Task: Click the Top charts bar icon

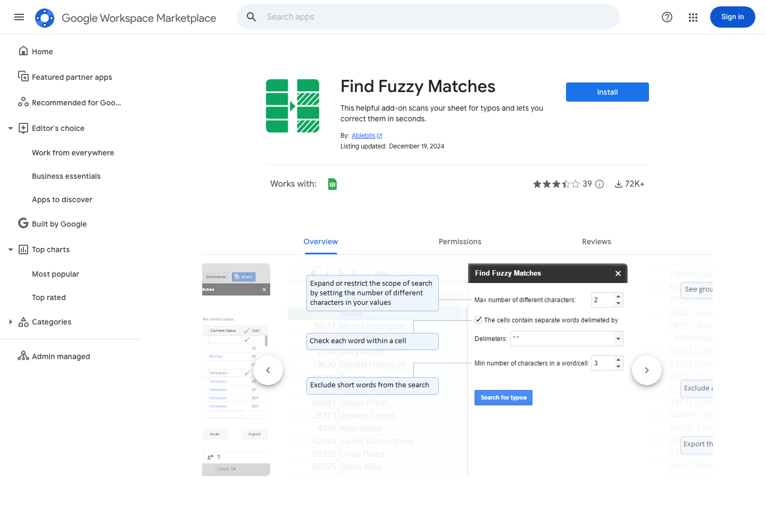Action: click(x=23, y=250)
